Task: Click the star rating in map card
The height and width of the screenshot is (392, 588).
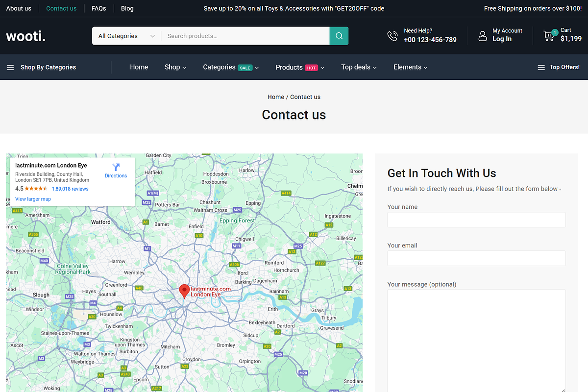Action: pyautogui.click(x=36, y=189)
